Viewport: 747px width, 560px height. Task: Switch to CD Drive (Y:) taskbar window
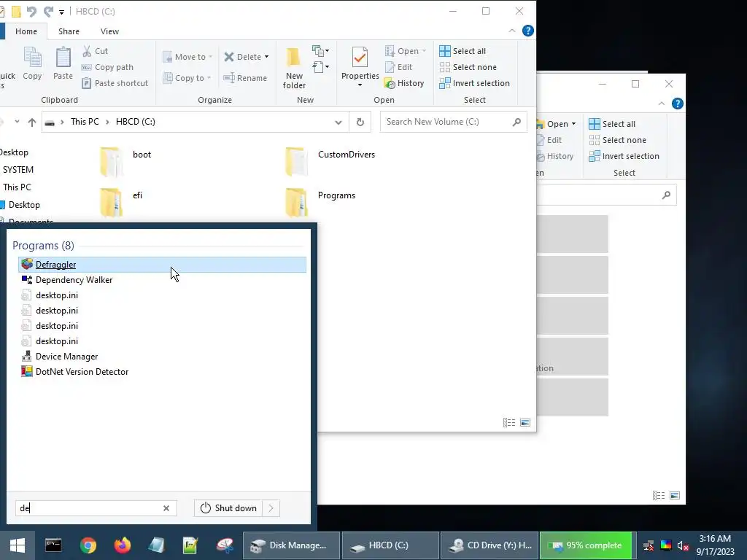tap(489, 545)
